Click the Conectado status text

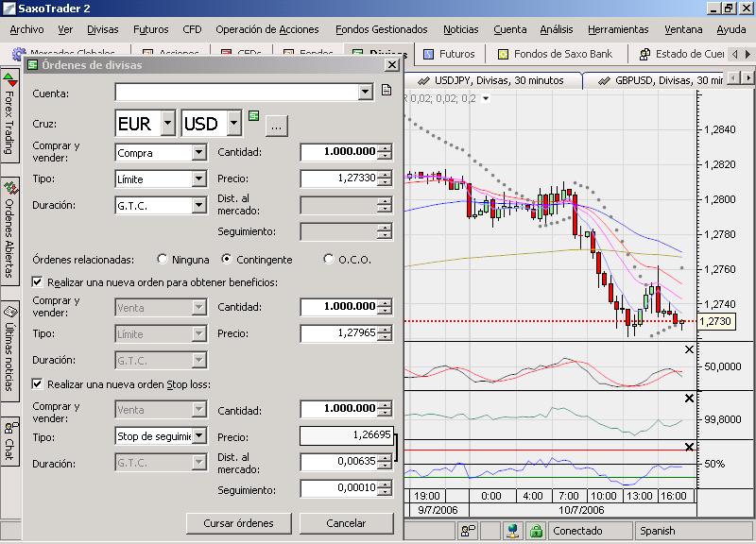click(x=577, y=531)
